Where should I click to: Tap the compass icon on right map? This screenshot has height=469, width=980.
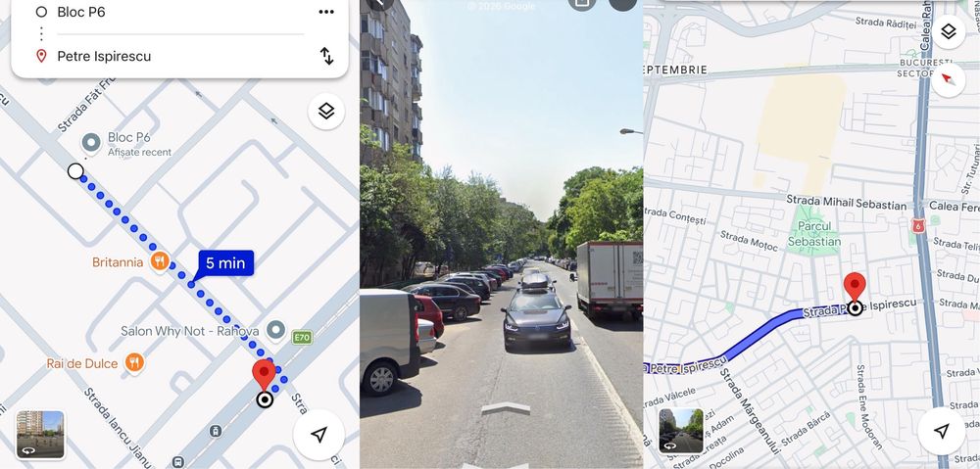[x=948, y=79]
